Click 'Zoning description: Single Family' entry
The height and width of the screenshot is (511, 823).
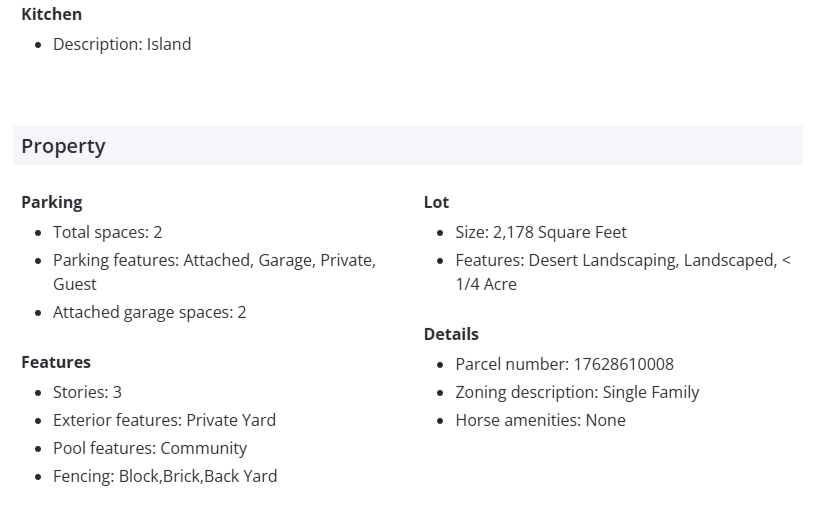[577, 392]
